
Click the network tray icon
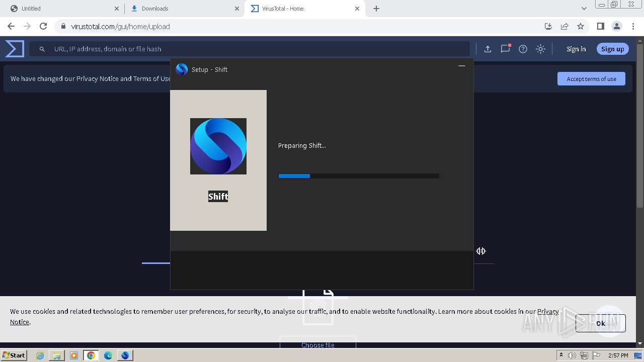tap(584, 355)
